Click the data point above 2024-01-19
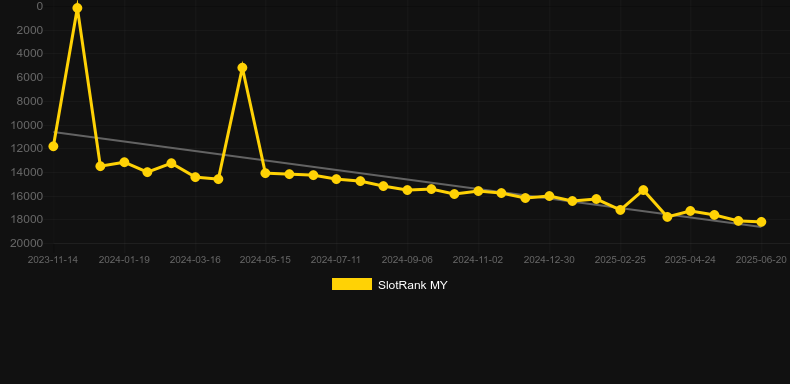 [124, 162]
